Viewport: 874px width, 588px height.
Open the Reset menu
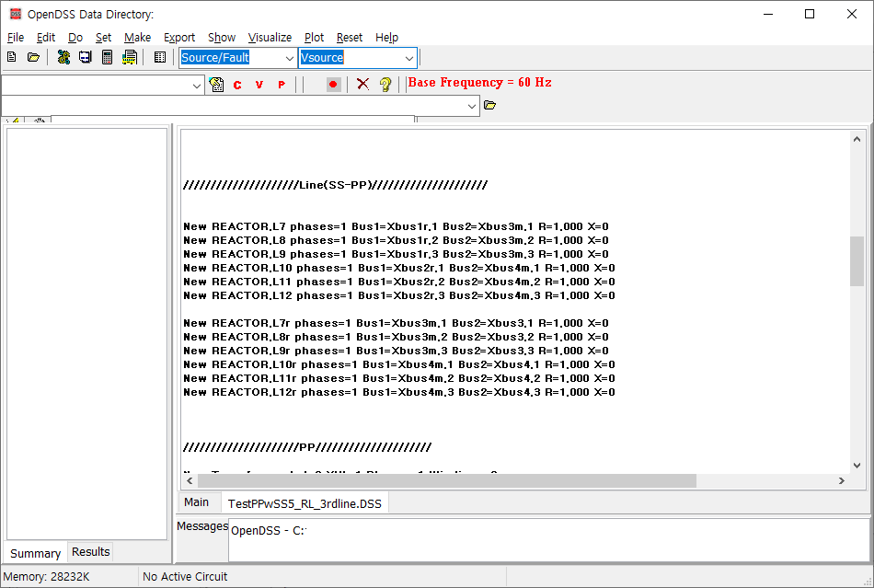coord(350,38)
